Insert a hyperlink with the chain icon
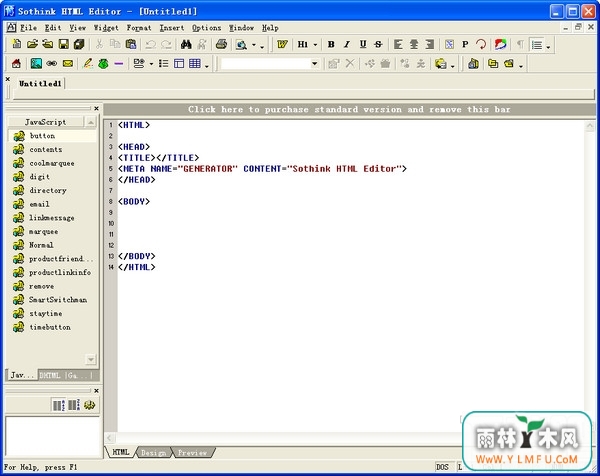Screen dimensions: 600x476 click(52, 64)
